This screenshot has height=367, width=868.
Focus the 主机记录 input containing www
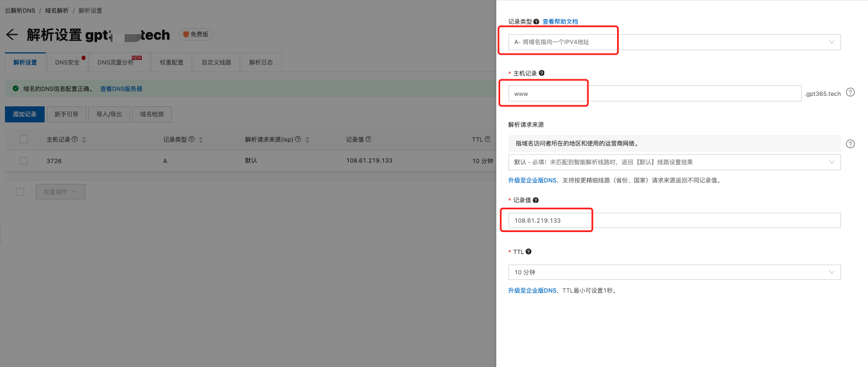[x=655, y=94]
